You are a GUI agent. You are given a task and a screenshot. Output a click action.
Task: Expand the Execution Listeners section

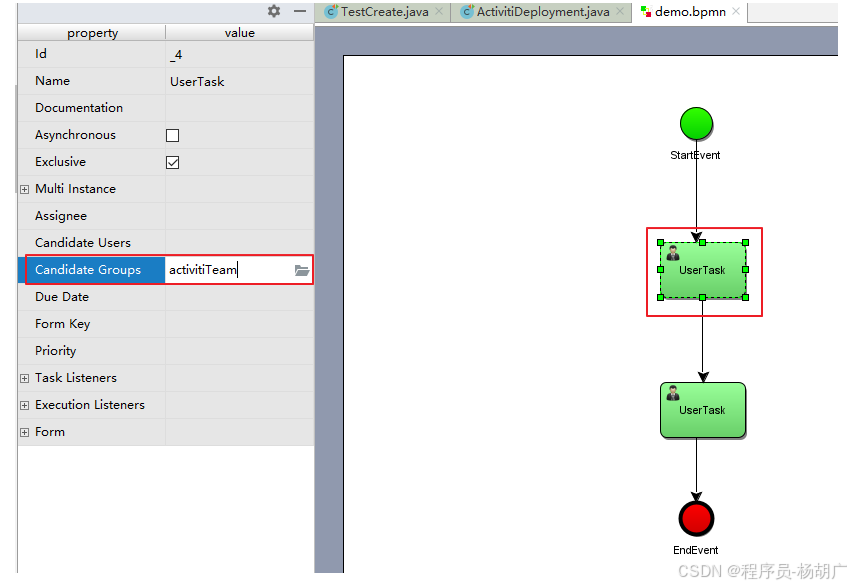pyautogui.click(x=22, y=405)
